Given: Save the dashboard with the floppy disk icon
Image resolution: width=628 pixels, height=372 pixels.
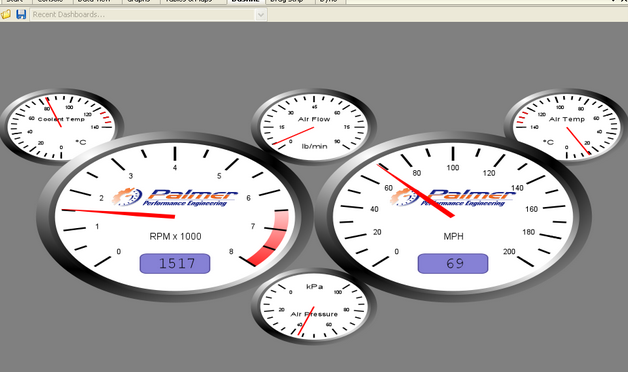Looking at the screenshot, I should pos(21,14).
